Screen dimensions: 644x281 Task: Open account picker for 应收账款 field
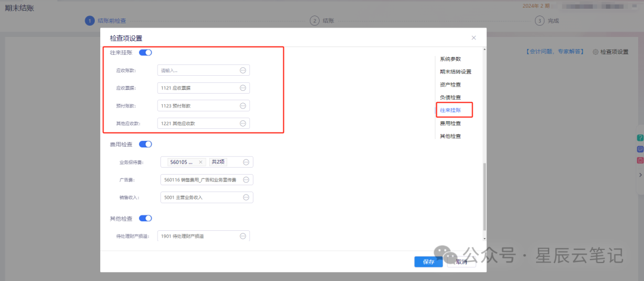pyautogui.click(x=243, y=70)
